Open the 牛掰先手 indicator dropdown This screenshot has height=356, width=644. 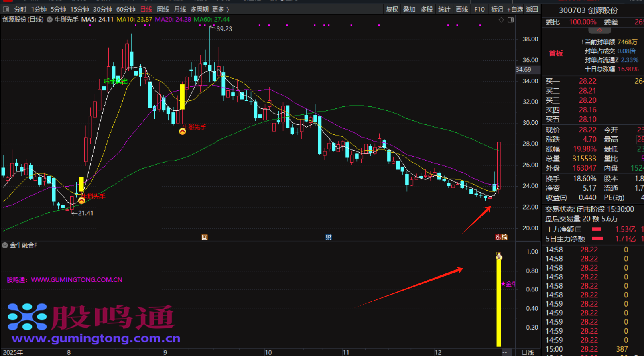point(50,20)
